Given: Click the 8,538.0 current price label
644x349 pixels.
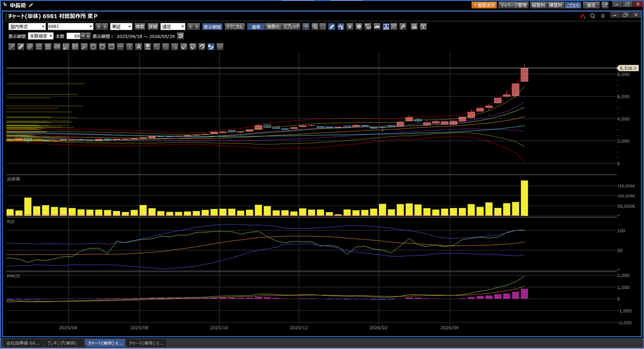Looking at the screenshot, I should coord(627,68).
